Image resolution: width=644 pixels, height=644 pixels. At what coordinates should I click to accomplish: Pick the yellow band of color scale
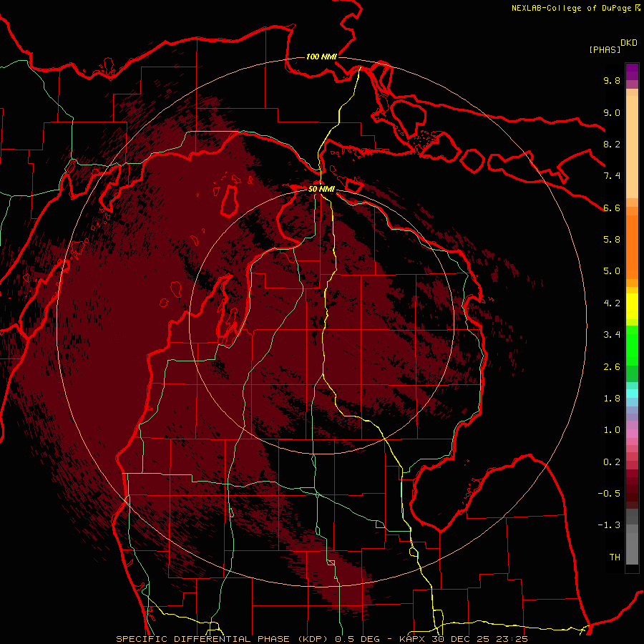tap(632, 306)
